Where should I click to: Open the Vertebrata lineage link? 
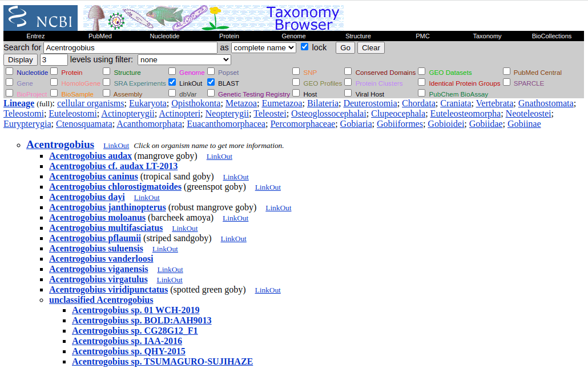[494, 103]
